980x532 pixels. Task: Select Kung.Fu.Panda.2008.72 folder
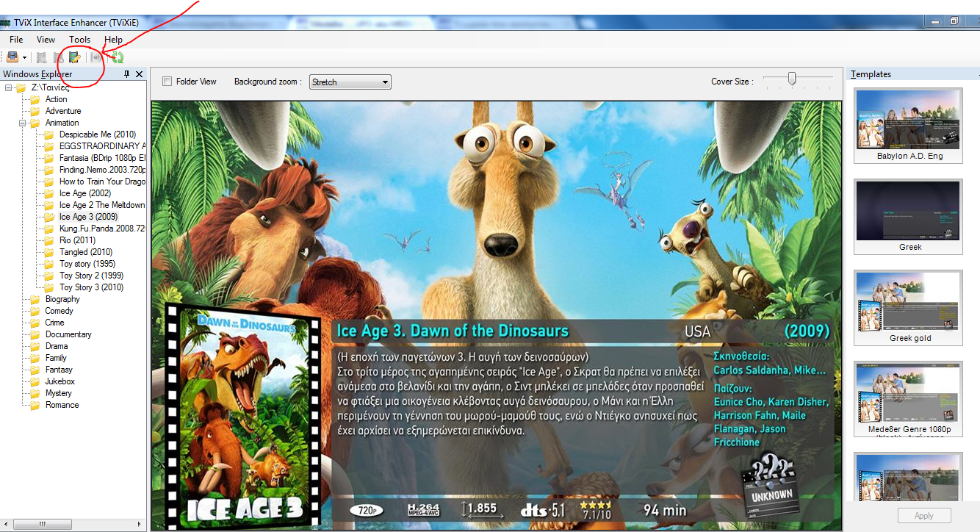point(102,229)
